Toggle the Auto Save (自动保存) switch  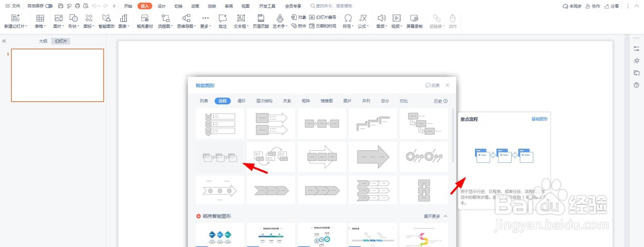pos(49,6)
